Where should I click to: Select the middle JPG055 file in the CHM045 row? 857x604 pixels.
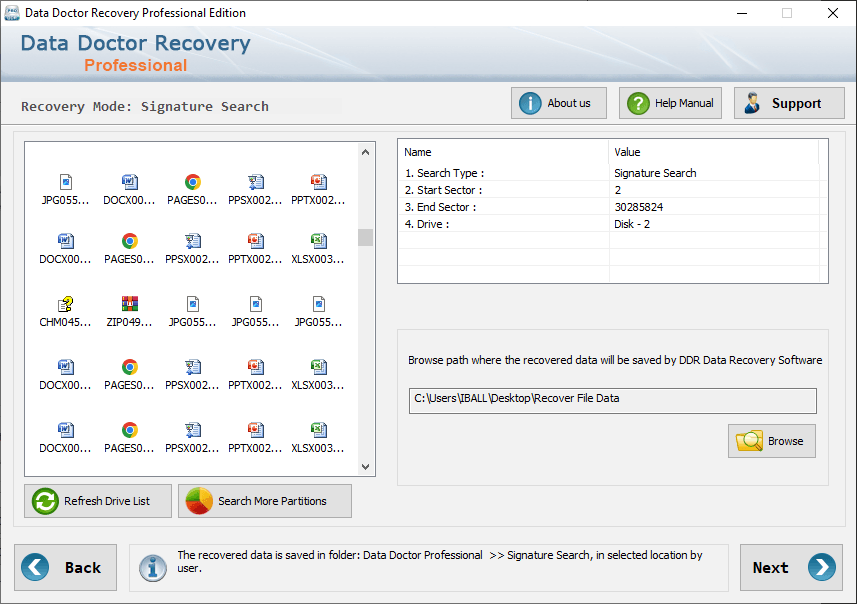255,312
